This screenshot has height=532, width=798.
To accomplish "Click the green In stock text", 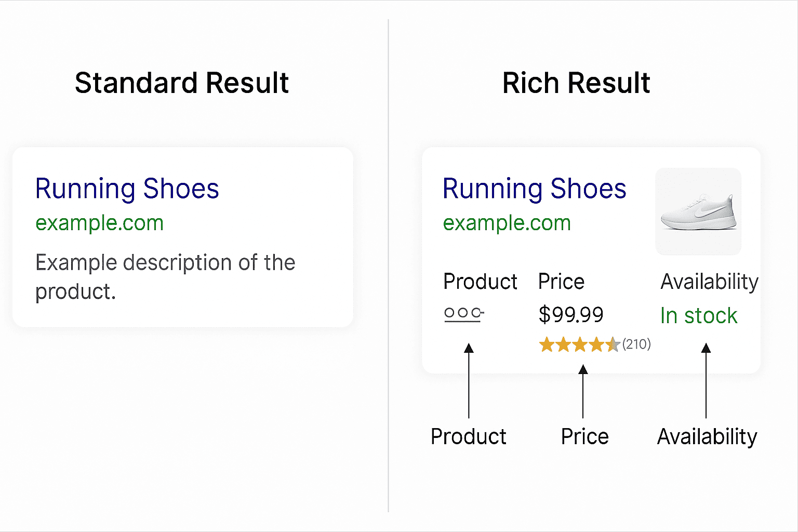I will pyautogui.click(x=699, y=315).
